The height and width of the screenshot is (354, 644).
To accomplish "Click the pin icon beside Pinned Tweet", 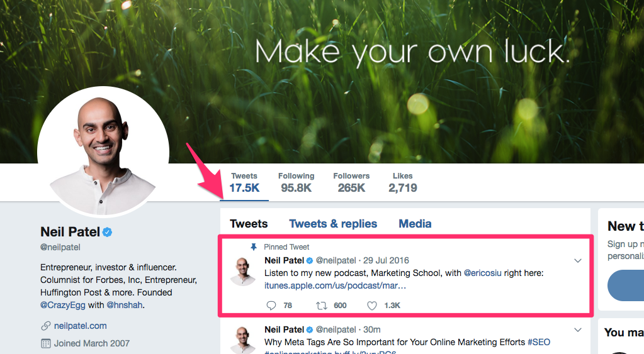I will 254,247.
